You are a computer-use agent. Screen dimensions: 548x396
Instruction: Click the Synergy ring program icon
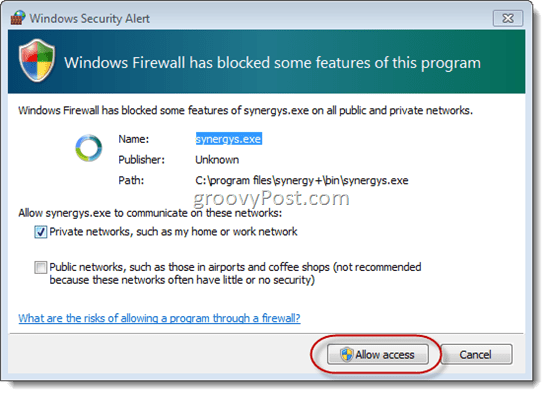point(89,148)
